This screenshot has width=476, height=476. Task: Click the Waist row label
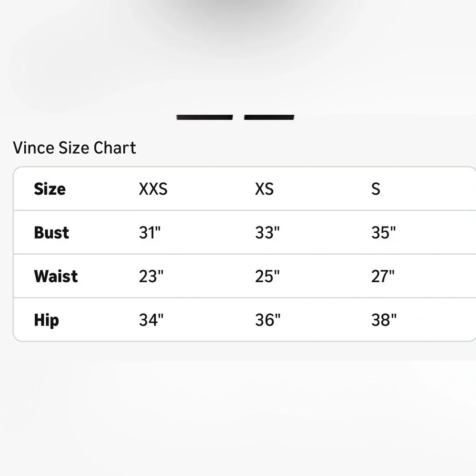[x=56, y=276]
